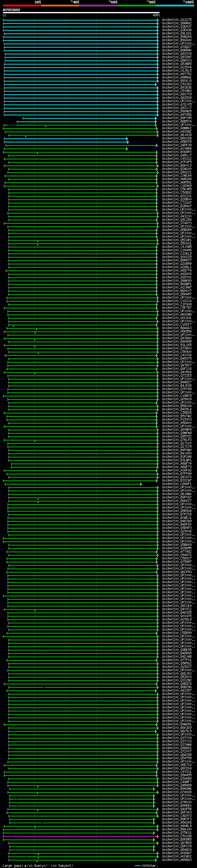The height and width of the screenshot is (868, 197).
Task: Select the AV553892 query title
Action: 11,10
